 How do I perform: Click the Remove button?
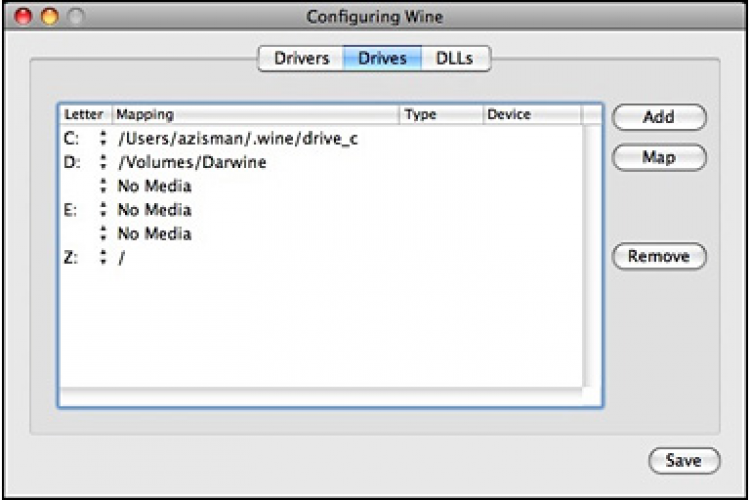(659, 256)
